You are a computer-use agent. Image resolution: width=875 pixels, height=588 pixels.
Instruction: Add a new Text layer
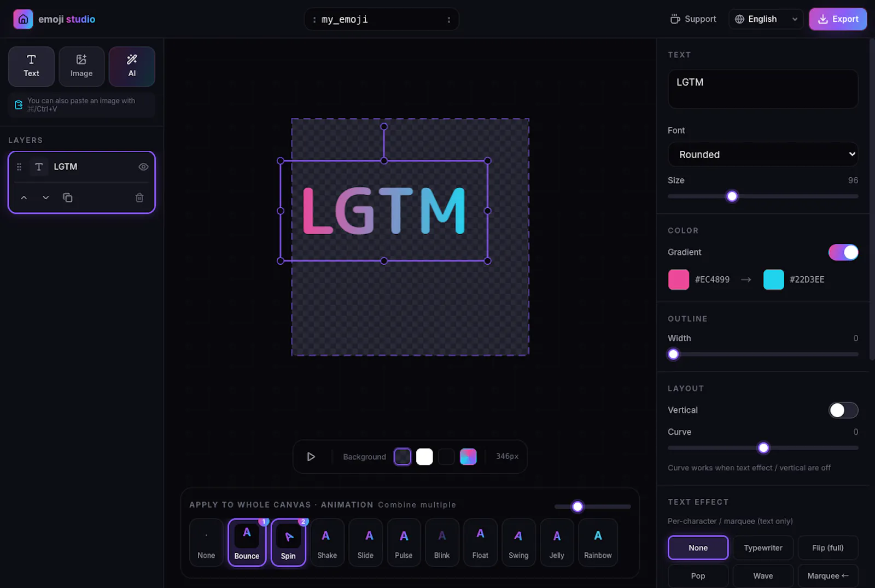(x=31, y=66)
